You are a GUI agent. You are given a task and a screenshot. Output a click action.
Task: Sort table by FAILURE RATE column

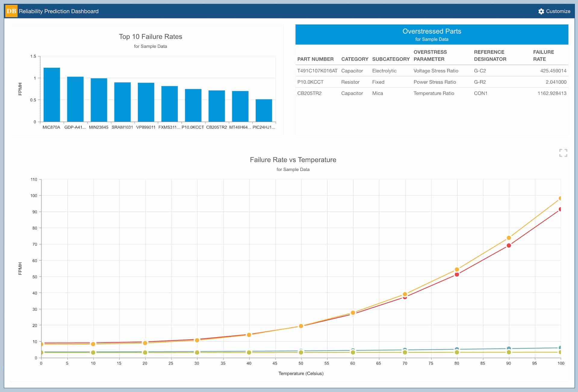tap(543, 55)
